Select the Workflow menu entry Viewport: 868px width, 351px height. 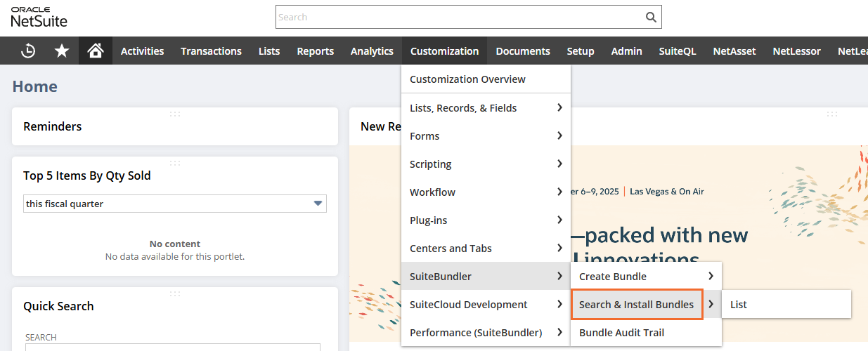486,192
